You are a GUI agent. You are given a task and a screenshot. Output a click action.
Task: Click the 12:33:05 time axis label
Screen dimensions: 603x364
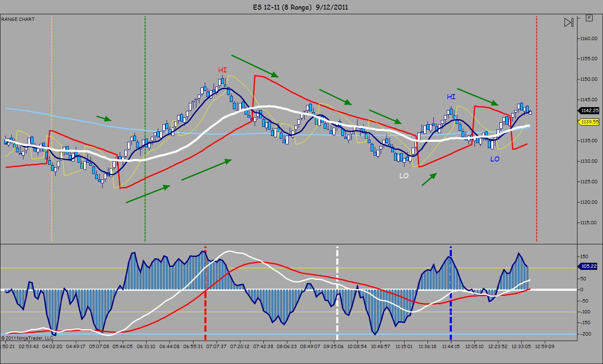(x=521, y=346)
